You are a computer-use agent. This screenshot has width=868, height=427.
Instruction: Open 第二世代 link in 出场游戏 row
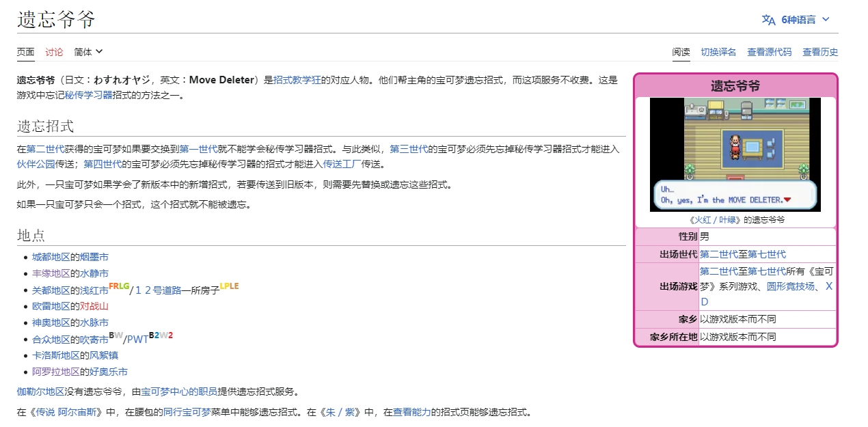(x=719, y=271)
